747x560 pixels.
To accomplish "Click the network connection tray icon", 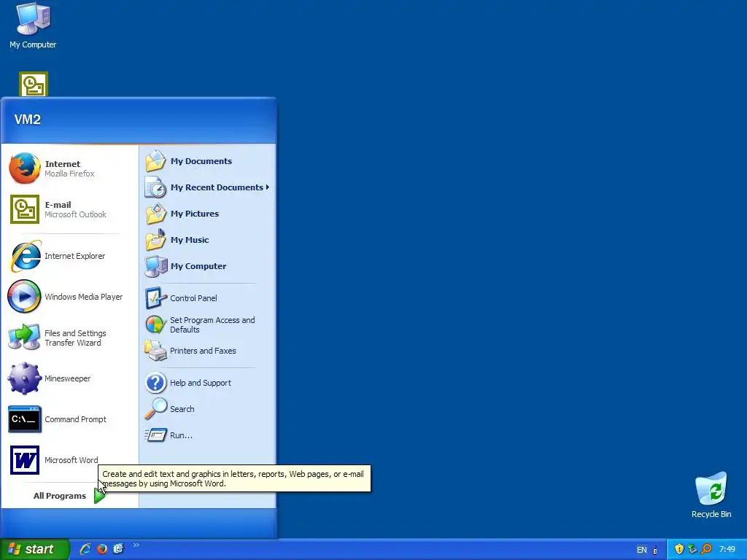I will click(x=693, y=549).
